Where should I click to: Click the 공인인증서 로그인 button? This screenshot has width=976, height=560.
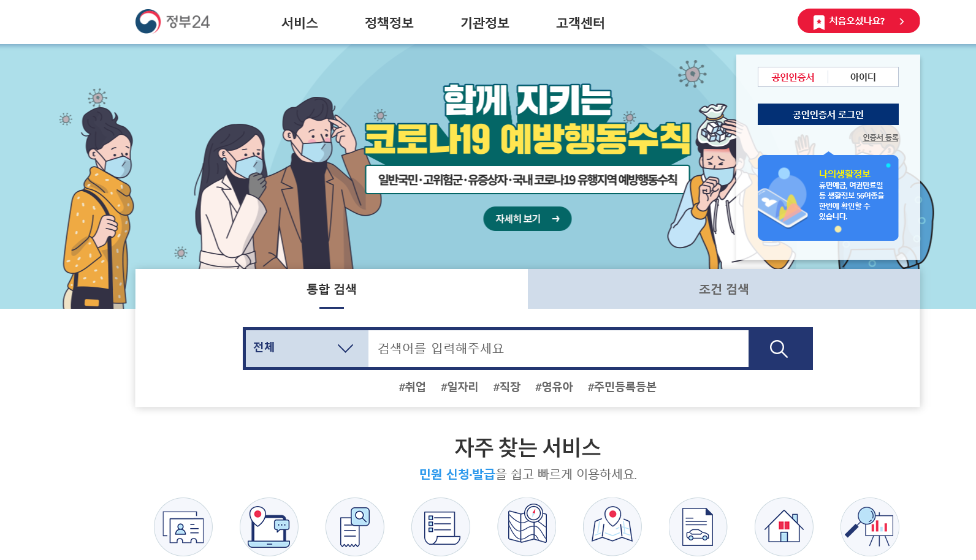[828, 115]
